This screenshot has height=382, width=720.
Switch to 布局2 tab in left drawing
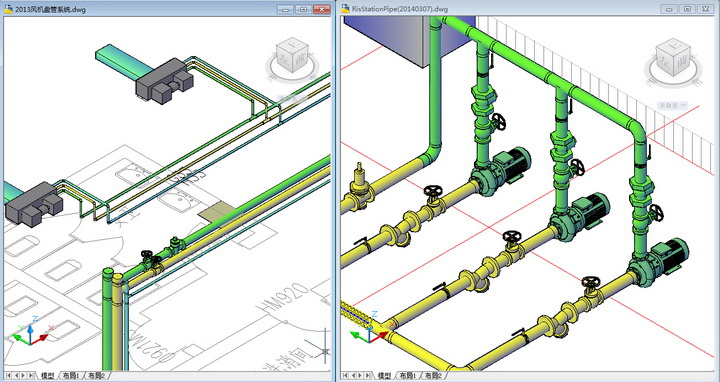[97, 375]
